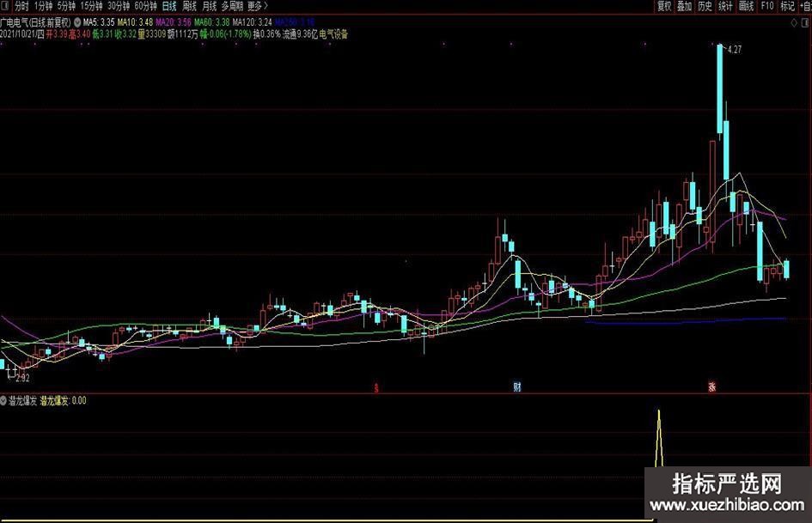Click the 统计 statistics button
This screenshot has height=523, width=812.
pyautogui.click(x=725, y=6)
